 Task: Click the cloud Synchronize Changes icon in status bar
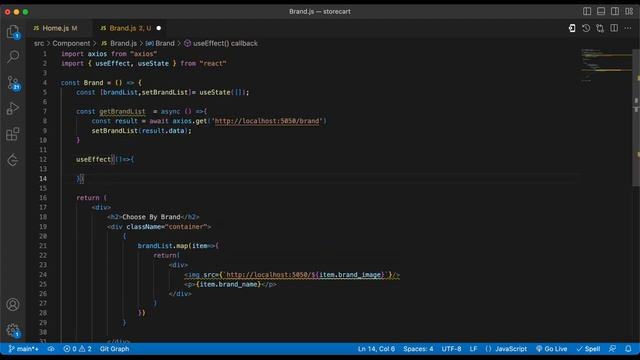pos(51,349)
